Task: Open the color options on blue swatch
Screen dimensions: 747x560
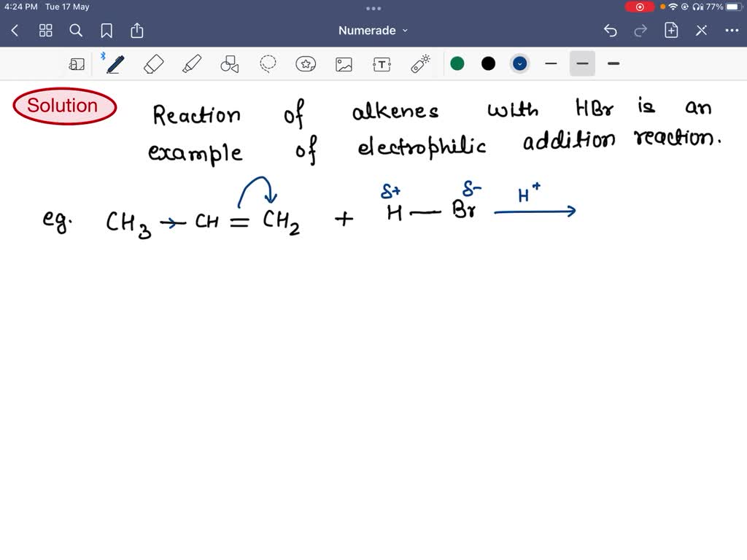Action: coord(519,63)
